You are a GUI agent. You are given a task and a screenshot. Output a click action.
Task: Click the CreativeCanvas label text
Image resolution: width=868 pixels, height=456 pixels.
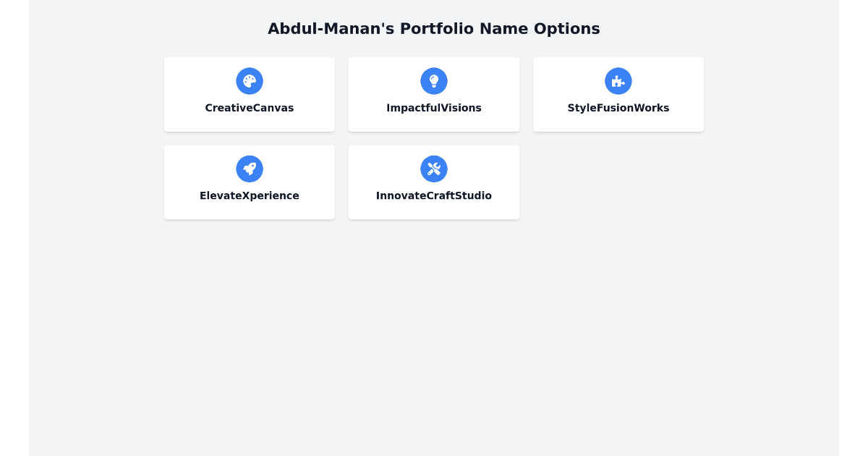(x=250, y=108)
